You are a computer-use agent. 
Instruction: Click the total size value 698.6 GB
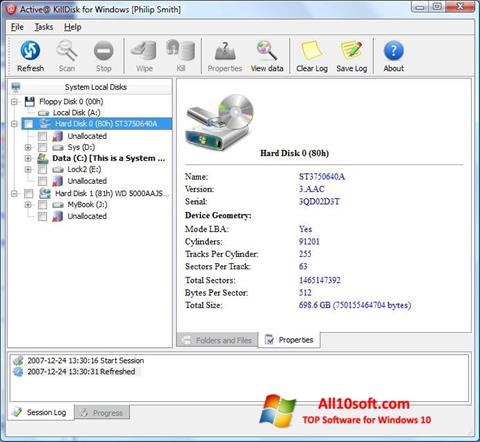coord(355,305)
